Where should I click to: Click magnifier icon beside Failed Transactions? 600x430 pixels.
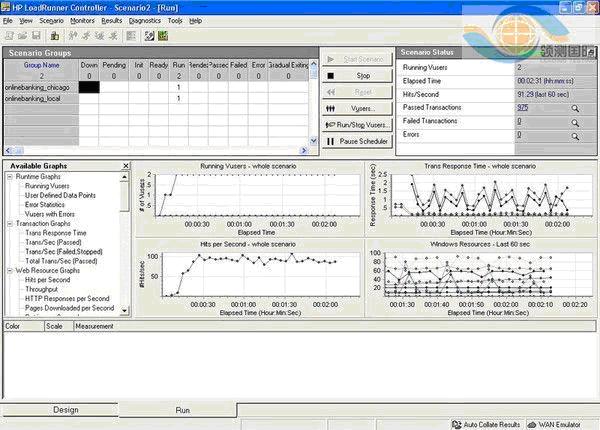click(576, 121)
